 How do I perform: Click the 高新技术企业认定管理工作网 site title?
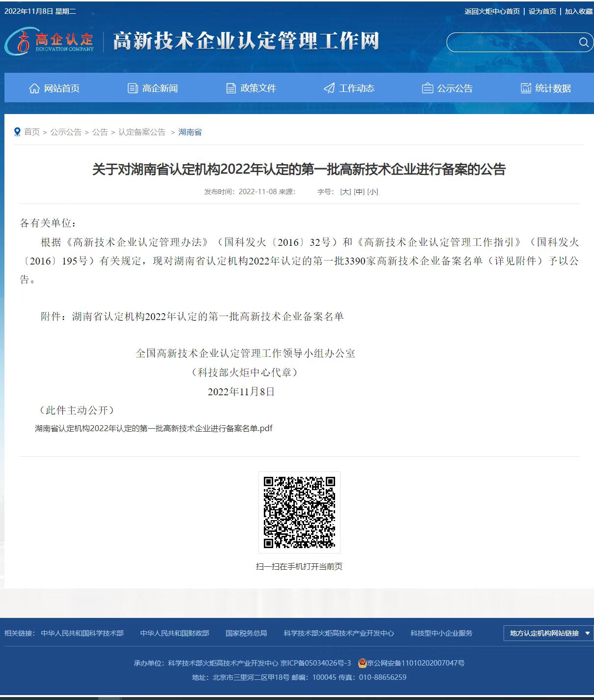click(246, 41)
